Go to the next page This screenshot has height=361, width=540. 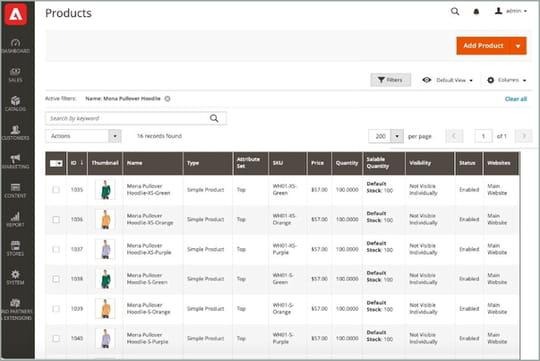pos(523,136)
